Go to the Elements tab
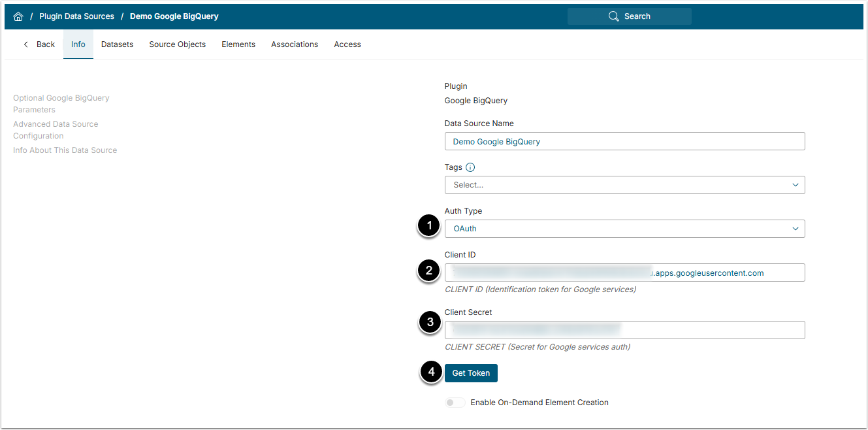This screenshot has width=868, height=430. click(238, 44)
